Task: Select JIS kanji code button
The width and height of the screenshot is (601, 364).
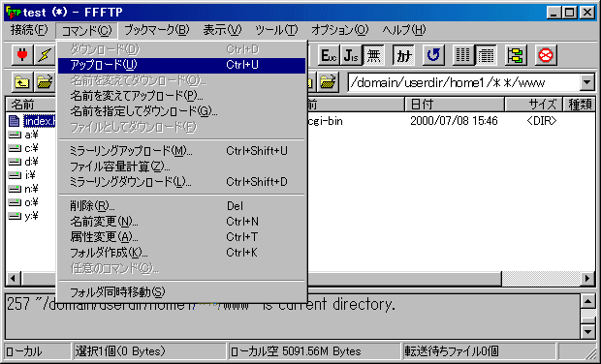Action: [x=351, y=55]
